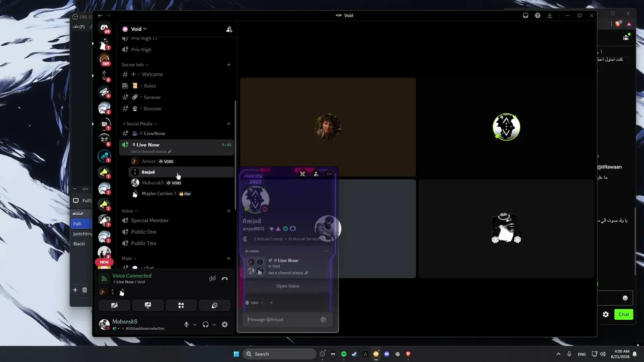Open the LiveNow text channel

coord(177,133)
